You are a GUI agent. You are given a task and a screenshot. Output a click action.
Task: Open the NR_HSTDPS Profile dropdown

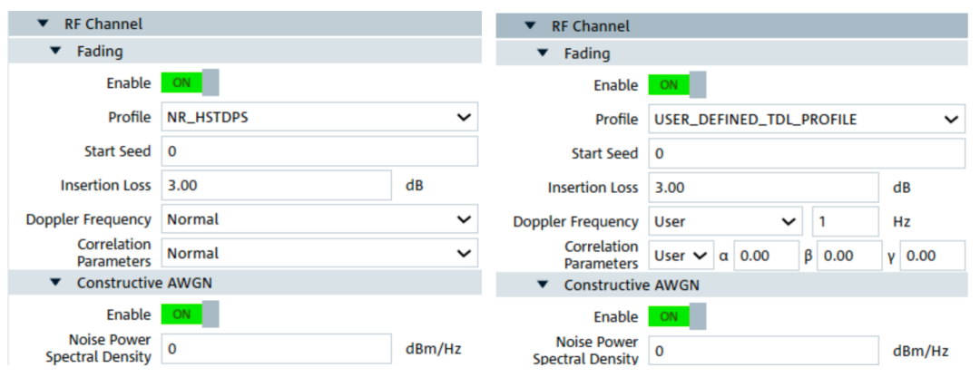(319, 117)
